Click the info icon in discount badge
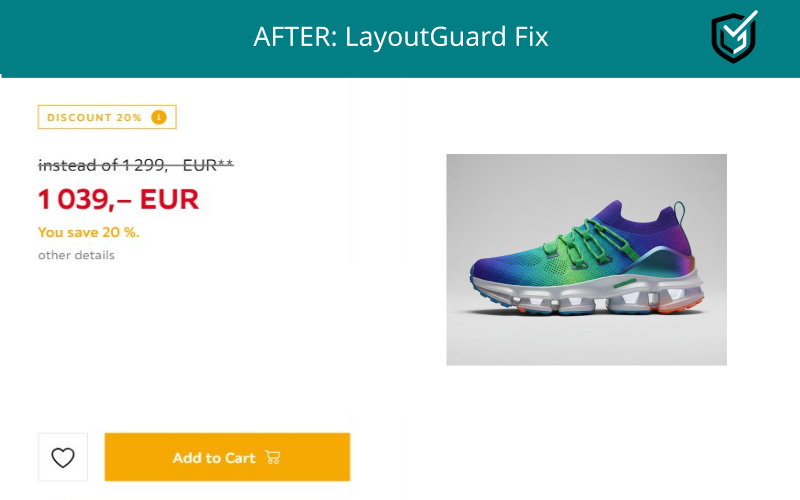This screenshot has width=800, height=500. [159, 117]
